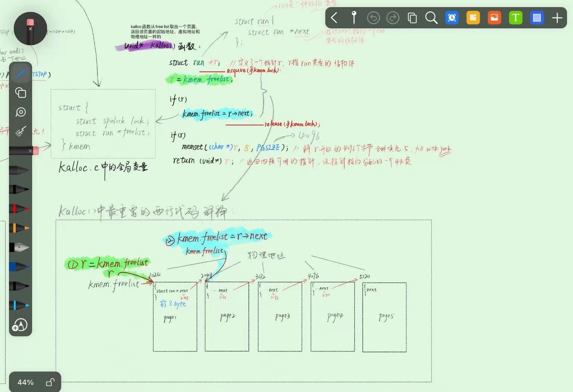This screenshot has width=573, height=392.
Task: Pick the cyan-banded pen
Action: (19, 305)
